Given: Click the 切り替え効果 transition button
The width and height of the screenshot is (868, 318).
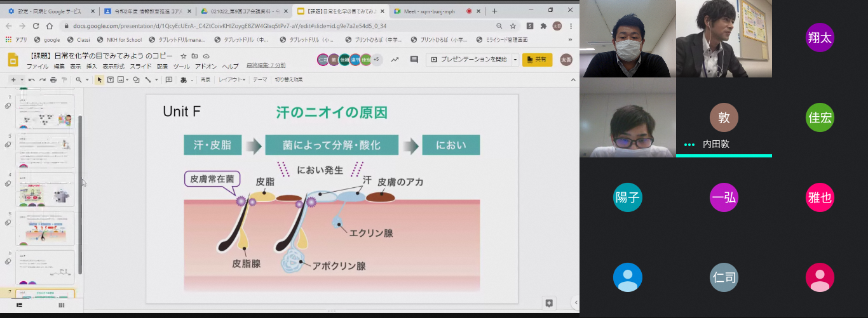Looking at the screenshot, I should tap(288, 80).
